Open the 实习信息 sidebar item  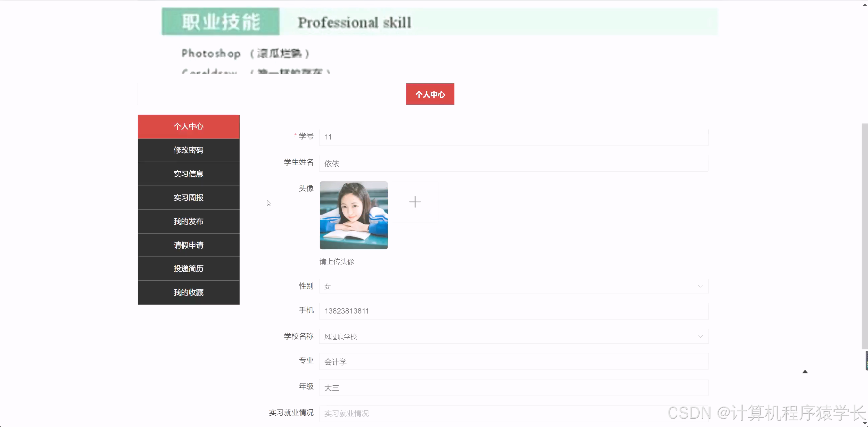coord(188,174)
